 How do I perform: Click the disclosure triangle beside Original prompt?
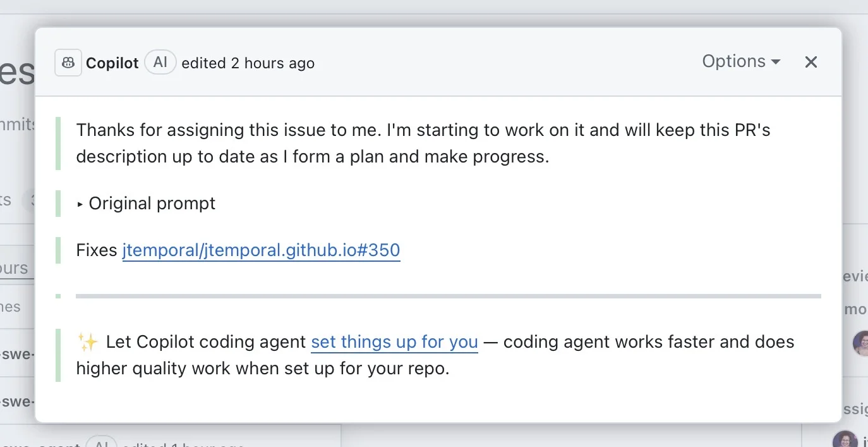(80, 203)
